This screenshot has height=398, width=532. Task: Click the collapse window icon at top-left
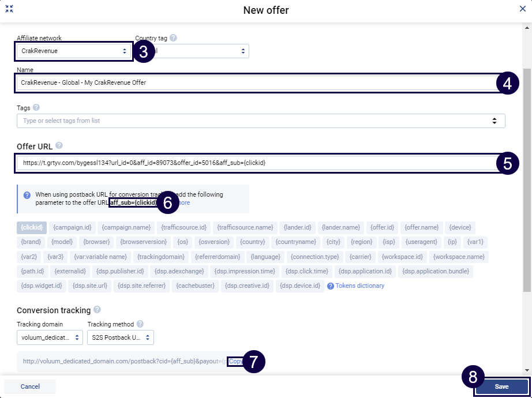point(9,9)
